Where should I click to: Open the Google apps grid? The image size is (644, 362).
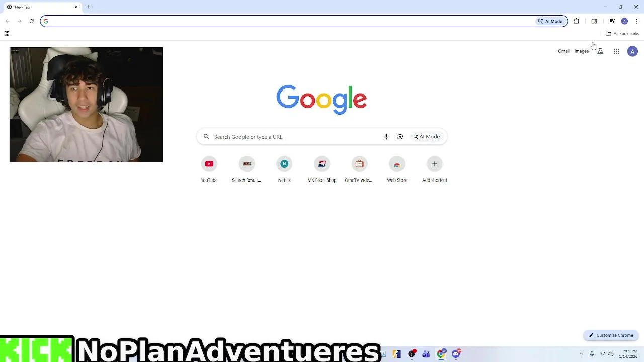(x=616, y=51)
